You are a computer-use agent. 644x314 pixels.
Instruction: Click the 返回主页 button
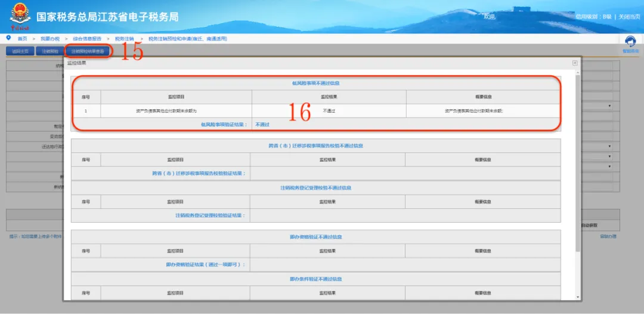[20, 51]
